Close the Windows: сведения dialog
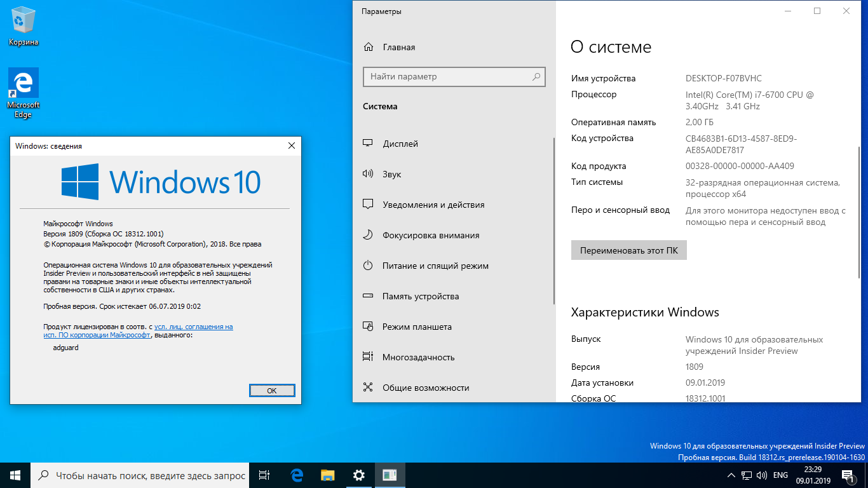This screenshot has width=868, height=488. click(x=292, y=146)
